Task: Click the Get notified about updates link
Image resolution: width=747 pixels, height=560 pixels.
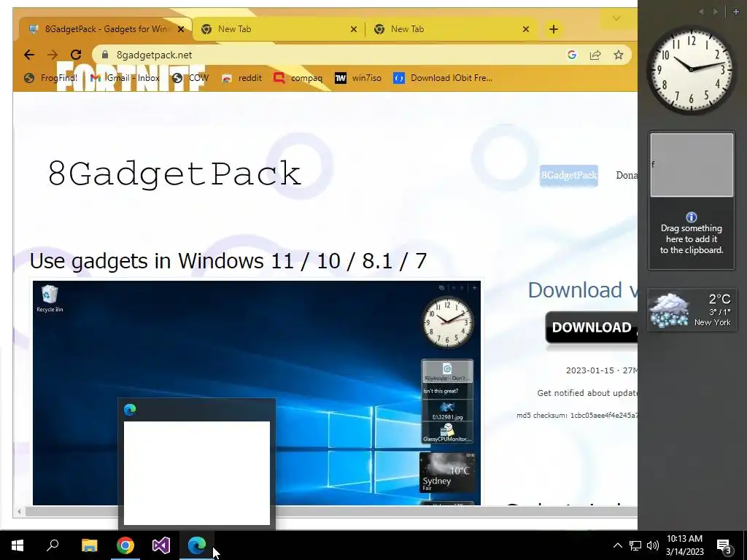Action: coord(587,393)
